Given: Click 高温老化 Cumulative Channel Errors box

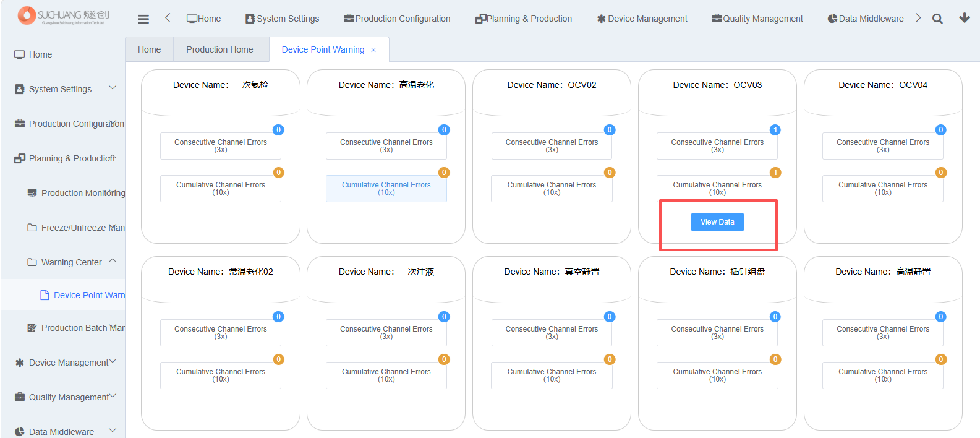Looking at the screenshot, I should coord(386,189).
